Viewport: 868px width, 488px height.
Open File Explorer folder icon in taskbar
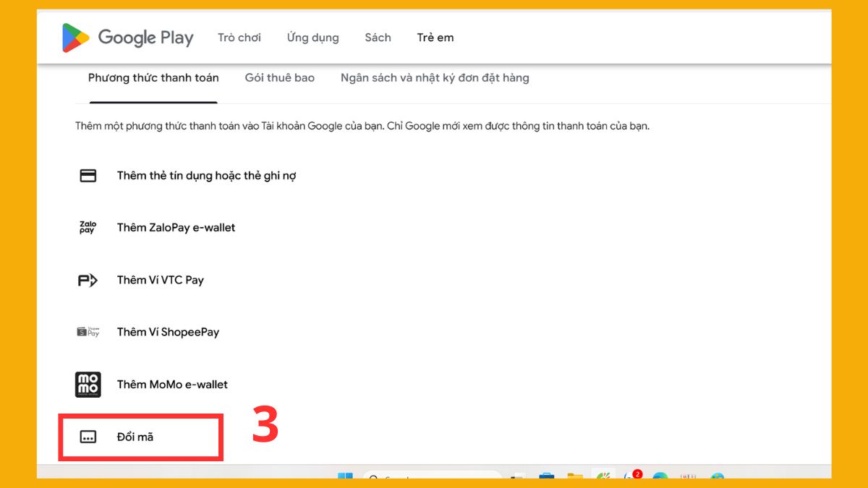point(575,476)
